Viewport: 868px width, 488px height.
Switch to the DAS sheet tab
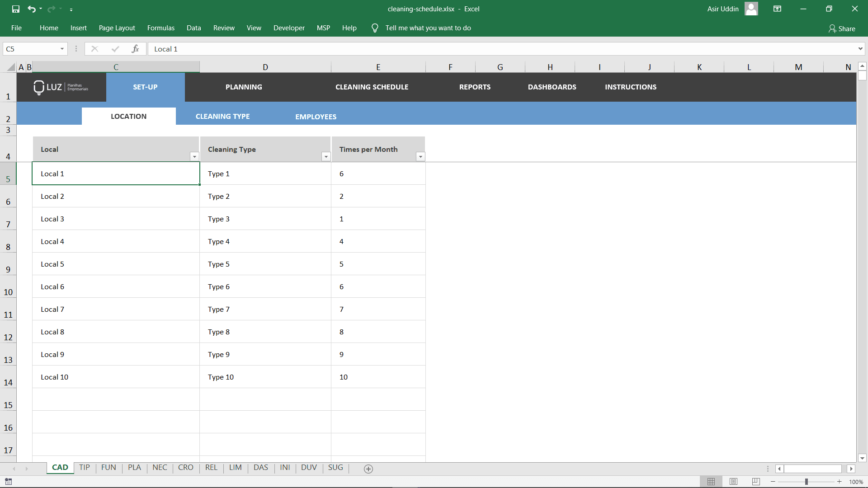coord(260,468)
